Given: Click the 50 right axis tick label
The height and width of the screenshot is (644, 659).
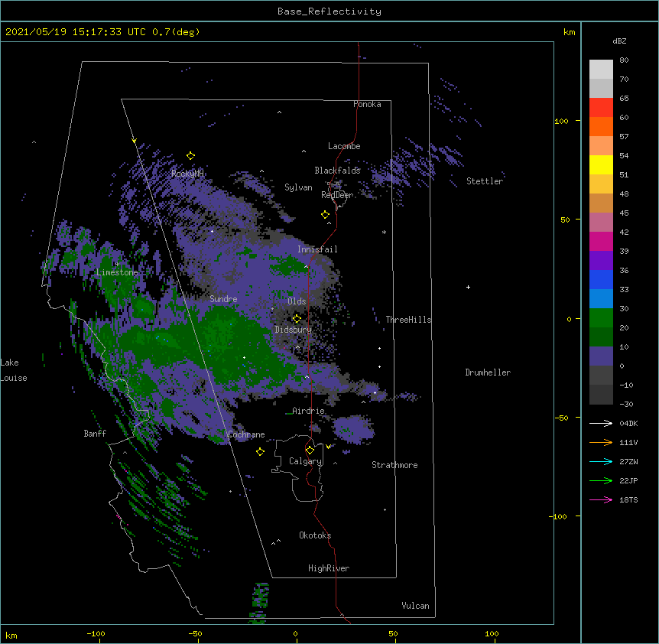Looking at the screenshot, I should coord(565,220).
